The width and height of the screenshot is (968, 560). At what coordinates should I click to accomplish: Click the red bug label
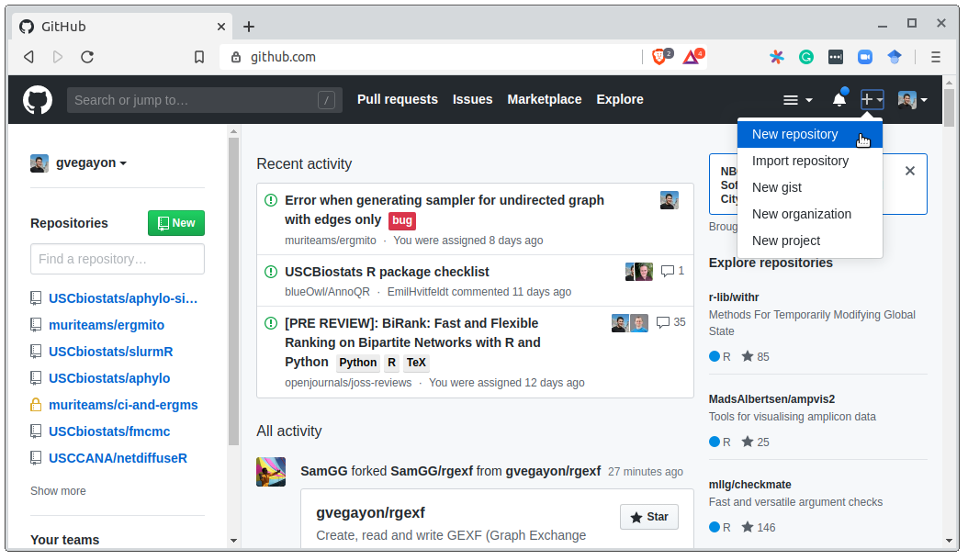coord(402,220)
